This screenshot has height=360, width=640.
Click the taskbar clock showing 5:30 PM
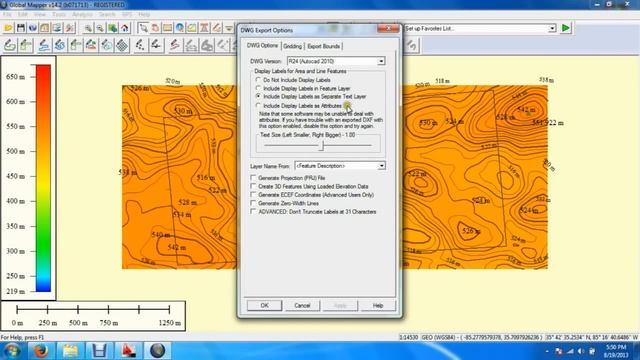point(616,351)
